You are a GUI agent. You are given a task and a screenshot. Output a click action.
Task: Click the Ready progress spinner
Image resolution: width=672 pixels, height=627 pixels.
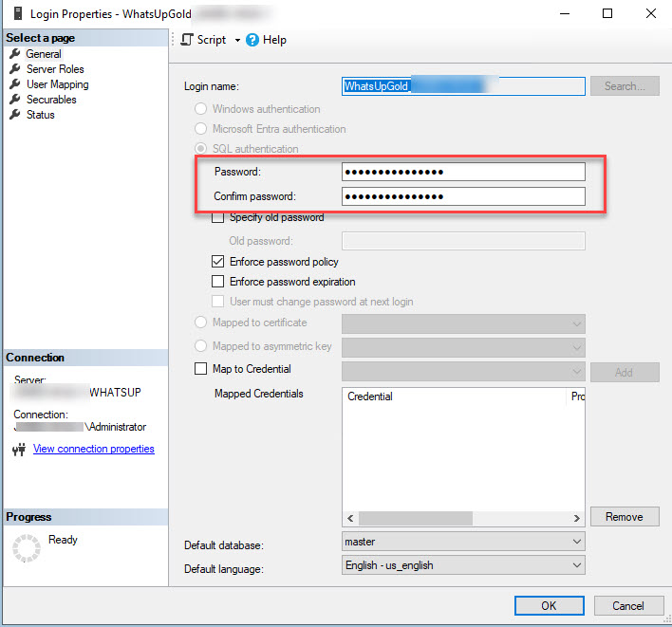(27, 547)
